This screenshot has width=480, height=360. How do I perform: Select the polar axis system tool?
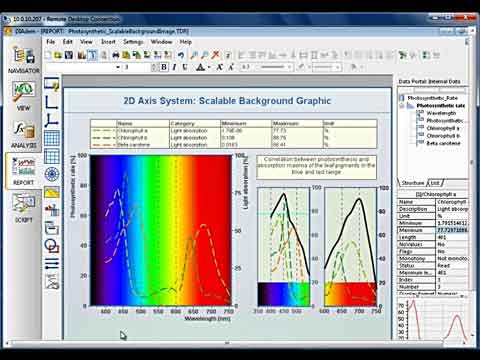(x=52, y=174)
